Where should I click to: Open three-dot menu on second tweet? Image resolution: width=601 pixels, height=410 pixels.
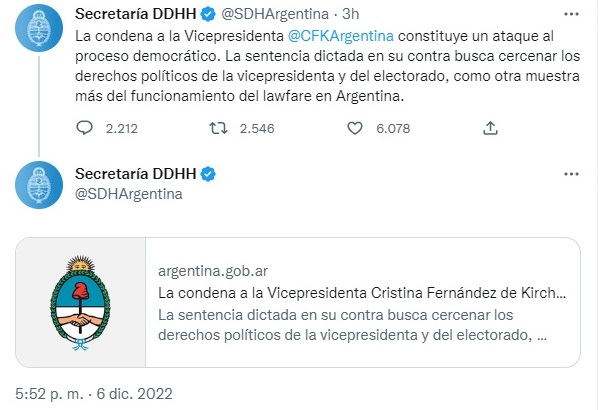(x=571, y=174)
